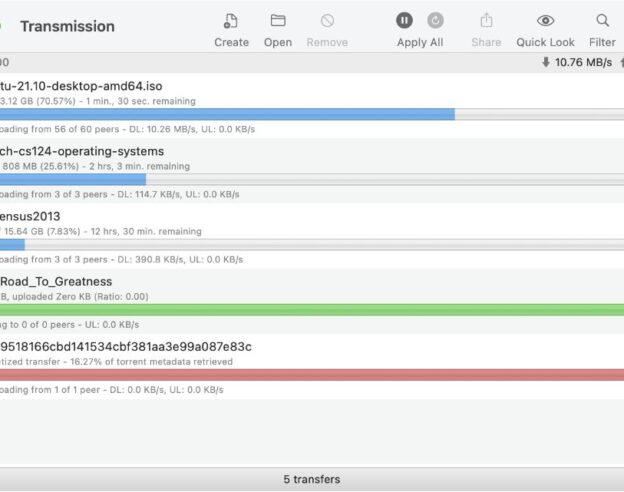Click the Remove transfer icon

click(327, 21)
